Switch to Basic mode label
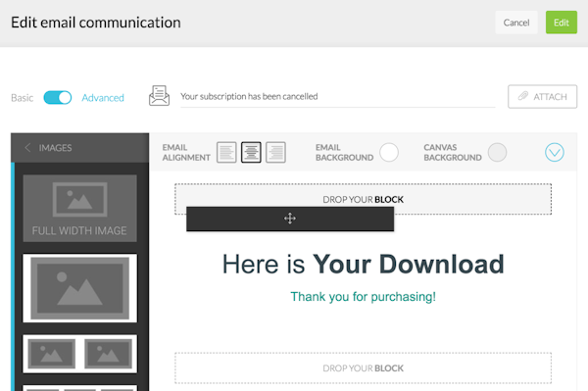This screenshot has width=588, height=391. pos(23,98)
